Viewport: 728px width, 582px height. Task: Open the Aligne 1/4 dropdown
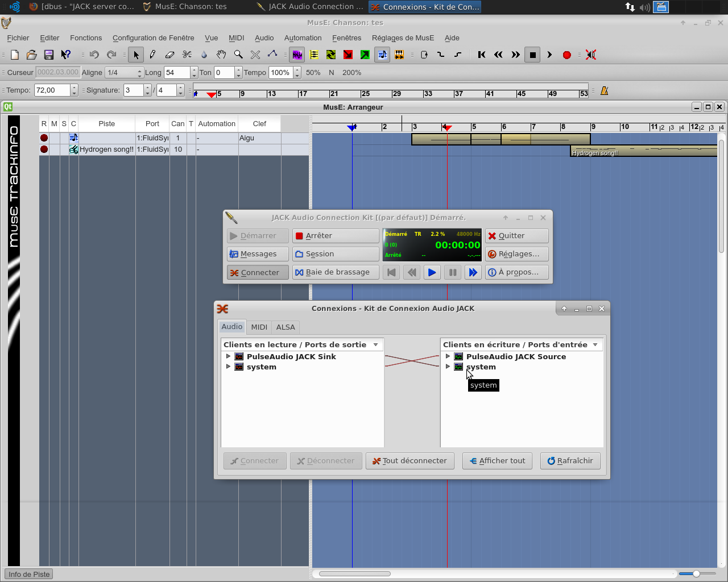point(124,73)
